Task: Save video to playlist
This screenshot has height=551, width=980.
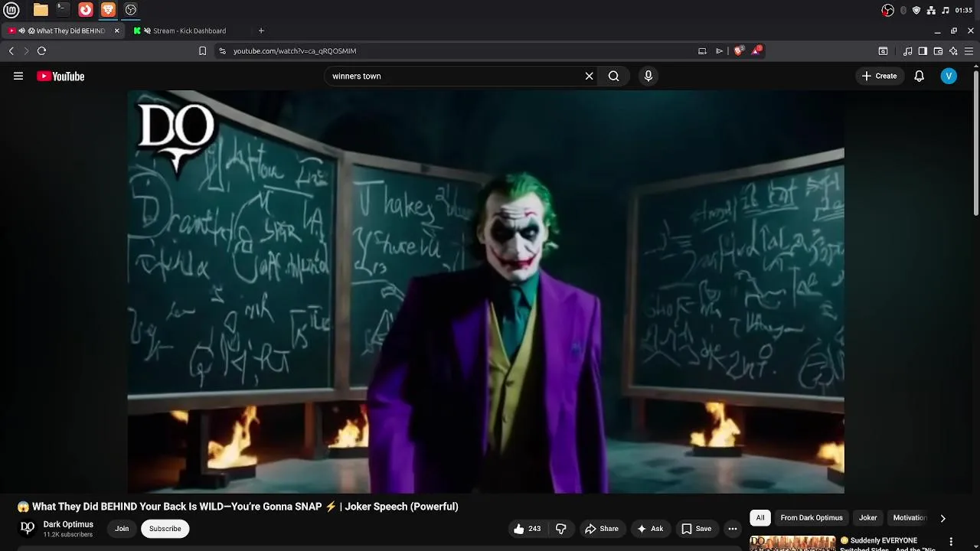Action: coord(697,529)
